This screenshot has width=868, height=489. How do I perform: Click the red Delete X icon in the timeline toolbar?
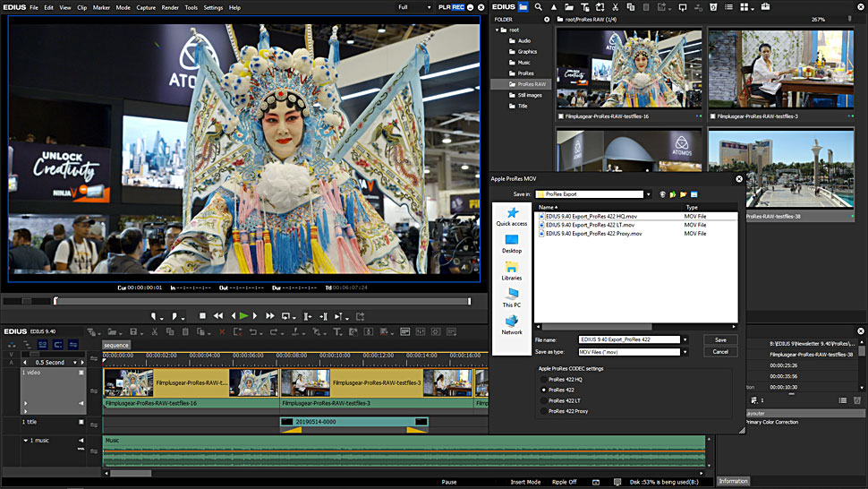click(222, 331)
